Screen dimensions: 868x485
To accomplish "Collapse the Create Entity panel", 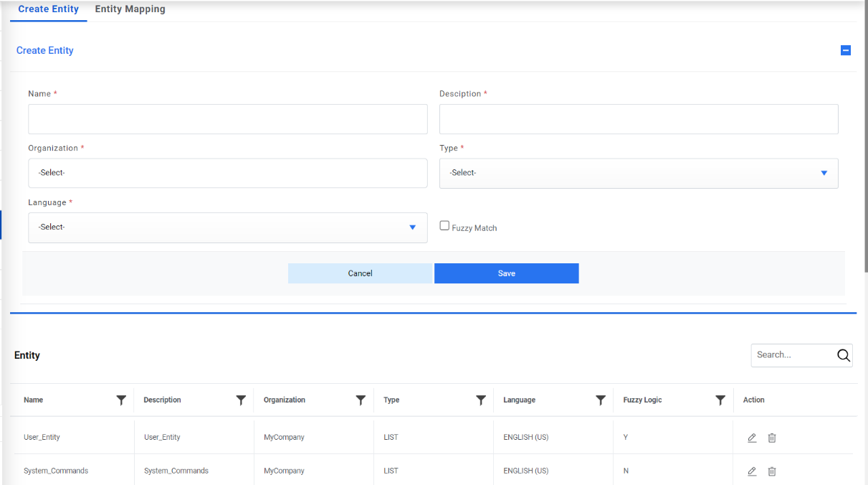I will coord(846,50).
